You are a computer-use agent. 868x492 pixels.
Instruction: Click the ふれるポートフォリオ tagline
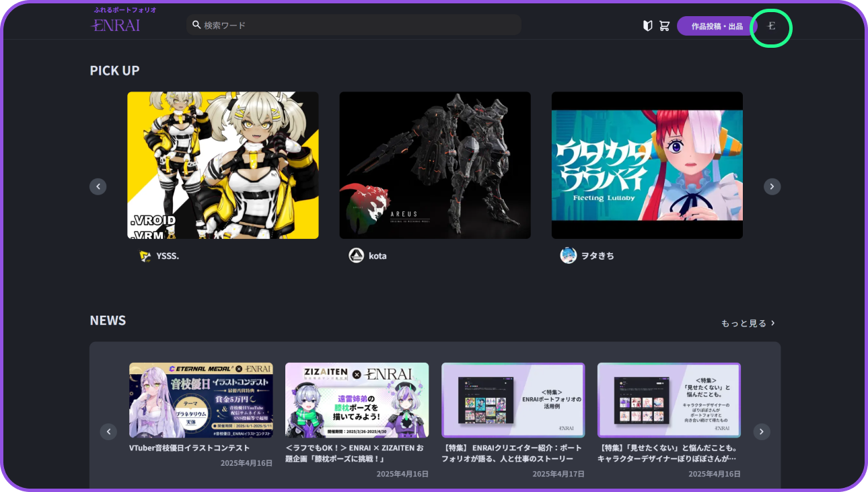coord(125,10)
